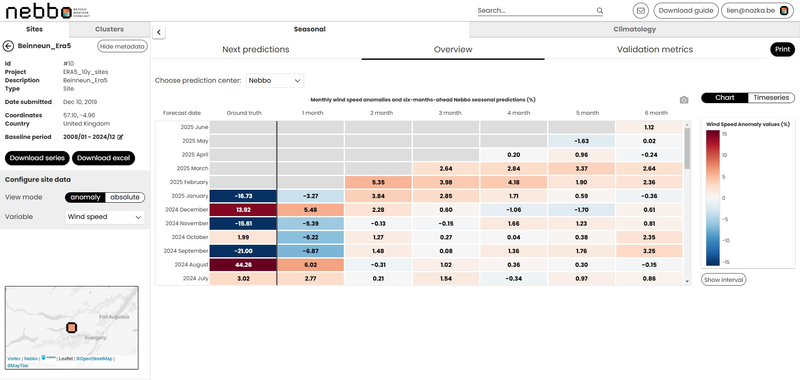Click the camera snapshot icon above chart
The width and height of the screenshot is (800, 380).
(x=684, y=100)
